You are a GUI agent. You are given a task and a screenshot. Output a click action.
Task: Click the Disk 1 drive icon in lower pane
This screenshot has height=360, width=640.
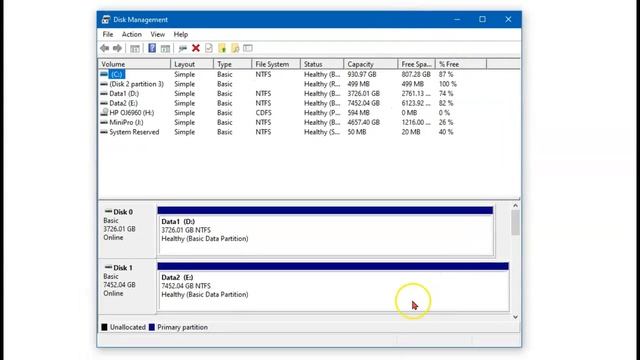pos(108,267)
